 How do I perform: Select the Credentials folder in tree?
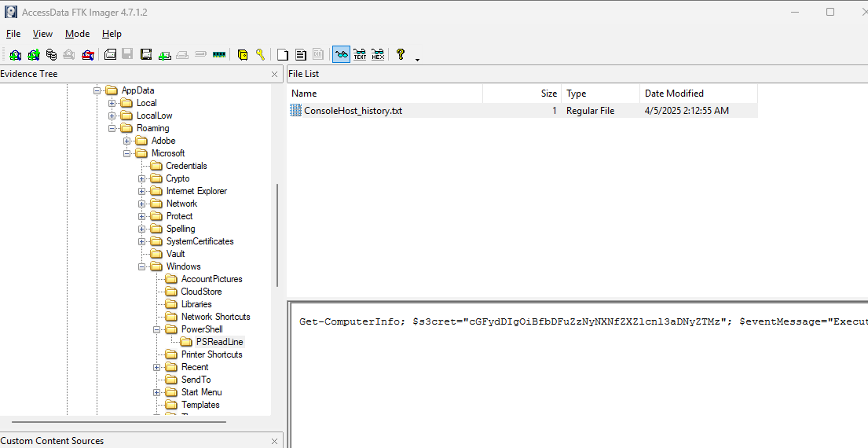coord(186,166)
